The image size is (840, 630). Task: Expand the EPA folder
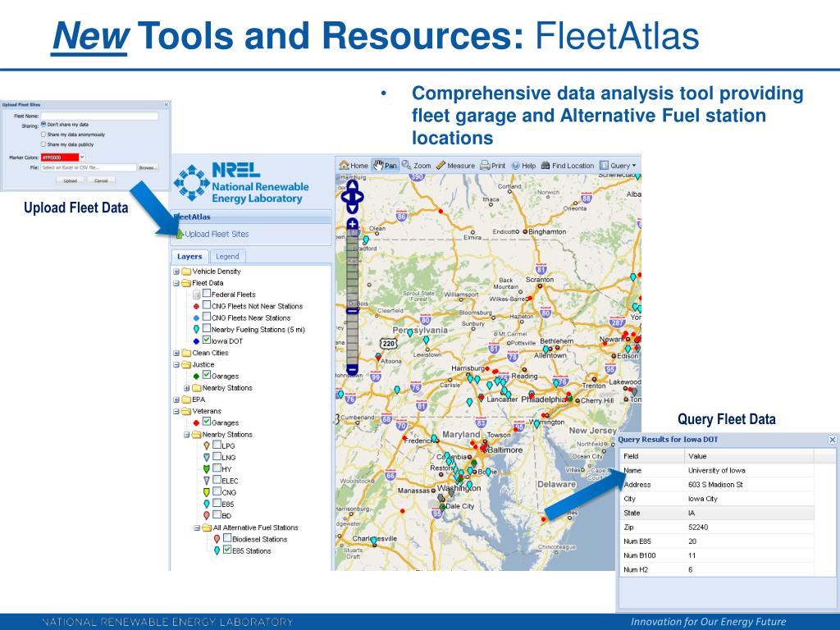tap(176, 399)
